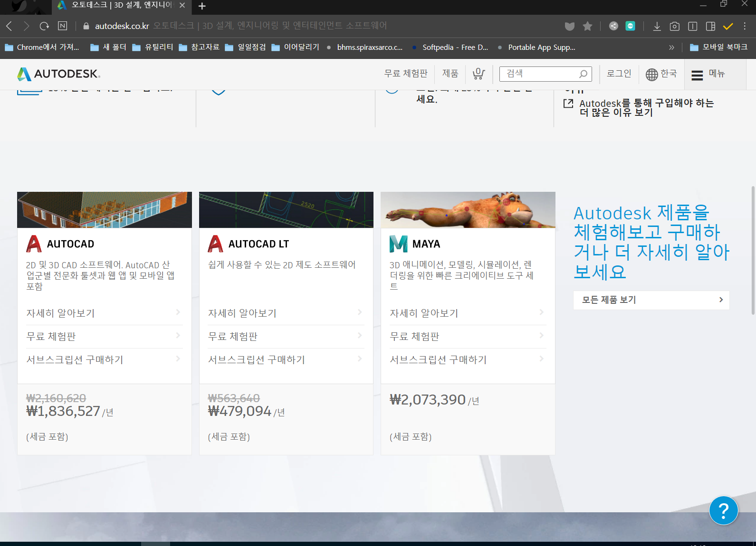
Task: Open the 모바일 북마크 folder
Action: (718, 47)
